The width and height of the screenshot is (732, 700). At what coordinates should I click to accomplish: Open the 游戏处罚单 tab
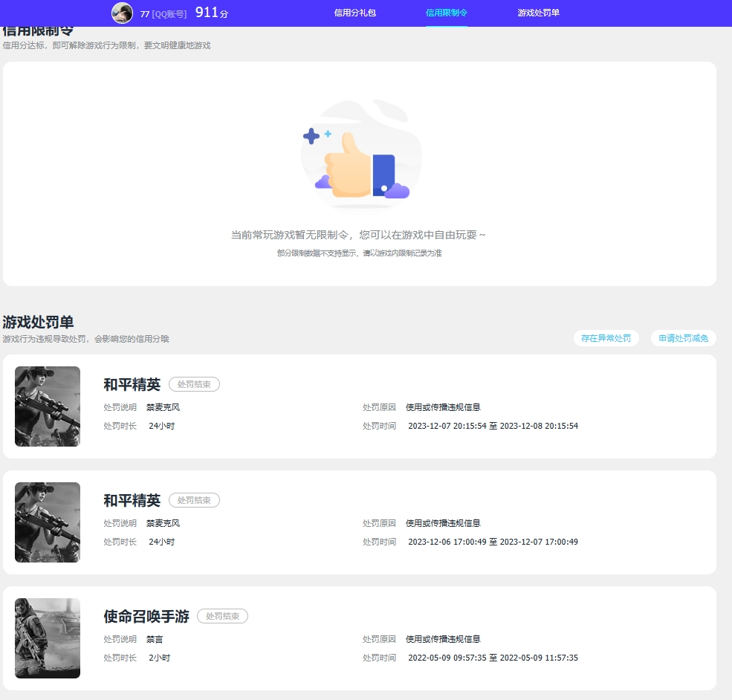pos(538,13)
